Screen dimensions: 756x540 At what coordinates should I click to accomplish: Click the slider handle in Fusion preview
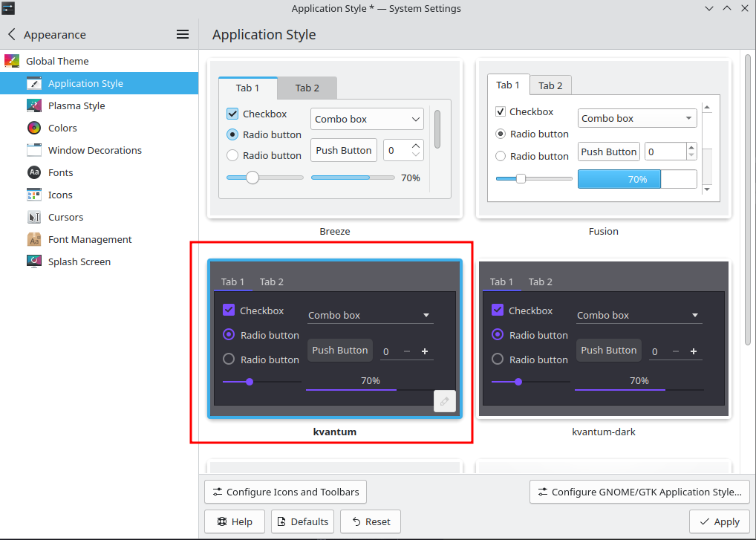click(x=521, y=179)
